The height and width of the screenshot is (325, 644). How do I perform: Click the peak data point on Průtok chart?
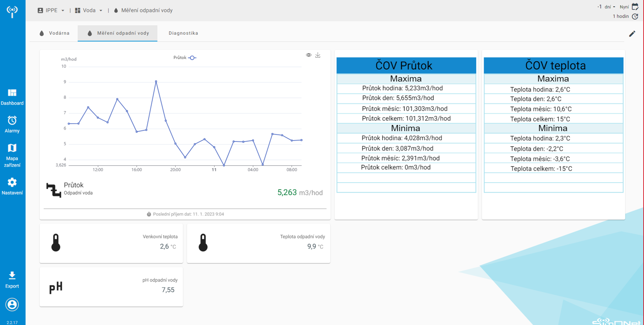[x=156, y=81]
